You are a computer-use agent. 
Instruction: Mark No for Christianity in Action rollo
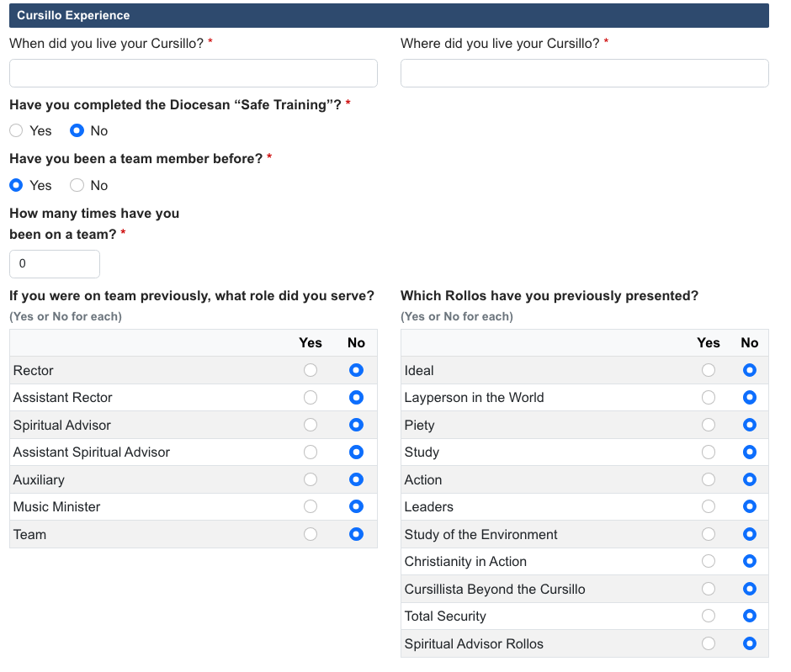coord(750,561)
